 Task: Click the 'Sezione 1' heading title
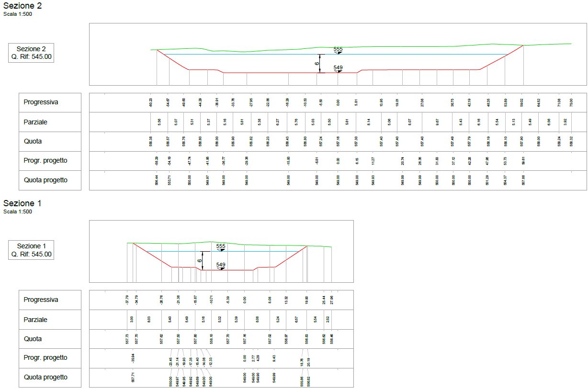pos(23,204)
